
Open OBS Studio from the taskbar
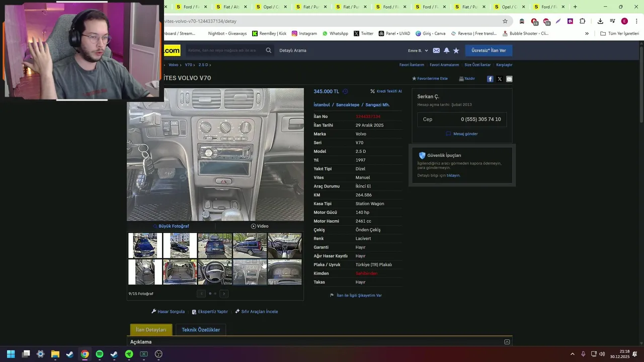[x=158, y=354]
